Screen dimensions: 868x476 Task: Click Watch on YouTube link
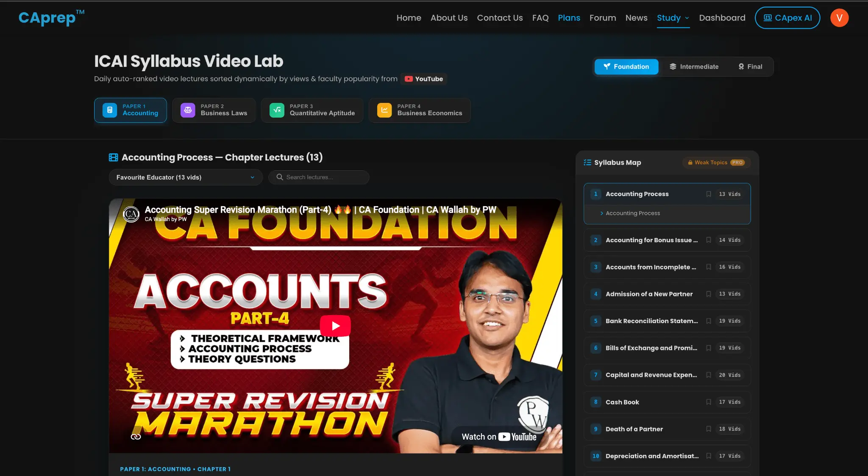click(x=499, y=437)
